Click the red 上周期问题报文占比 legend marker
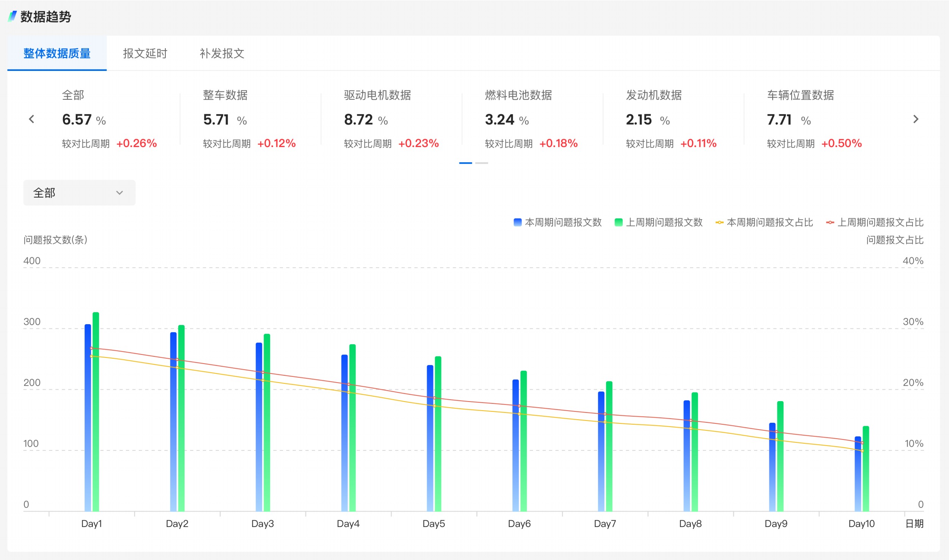 coord(830,223)
